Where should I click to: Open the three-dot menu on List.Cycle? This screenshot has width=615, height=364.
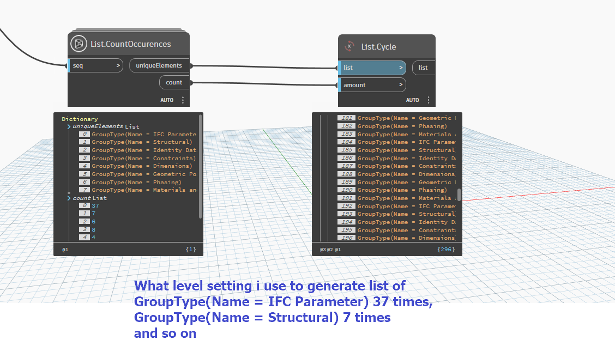(x=430, y=100)
